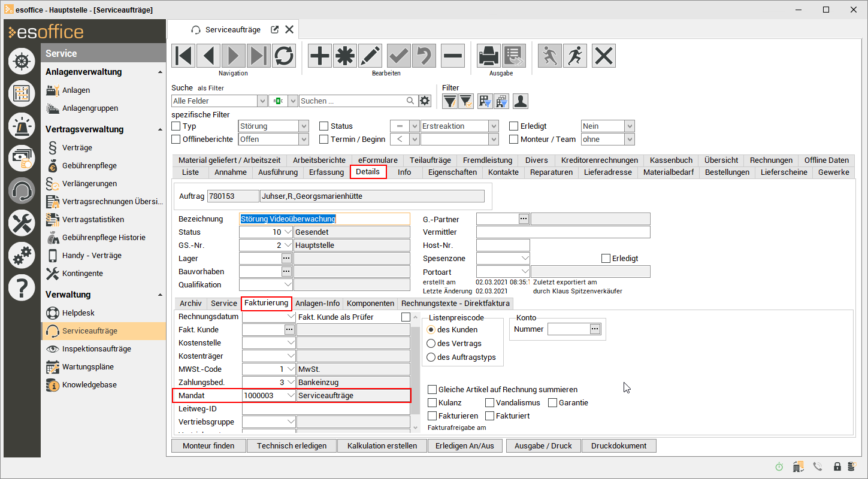
Task: Click the asterisk copy record icon
Action: pyautogui.click(x=345, y=56)
